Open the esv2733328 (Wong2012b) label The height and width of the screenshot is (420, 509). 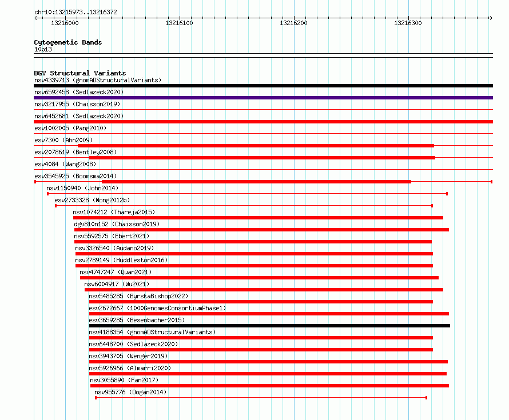pyautogui.click(x=92, y=200)
